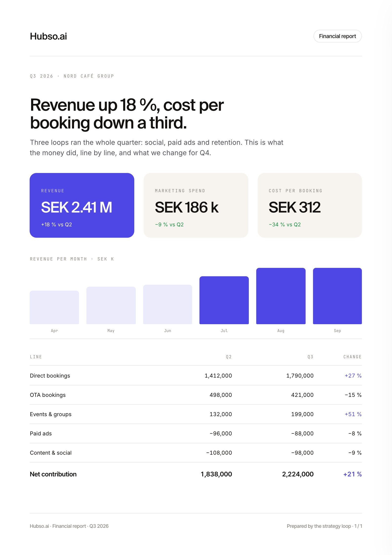Click the May revenue bar
This screenshot has height=555, width=392.
111,305
